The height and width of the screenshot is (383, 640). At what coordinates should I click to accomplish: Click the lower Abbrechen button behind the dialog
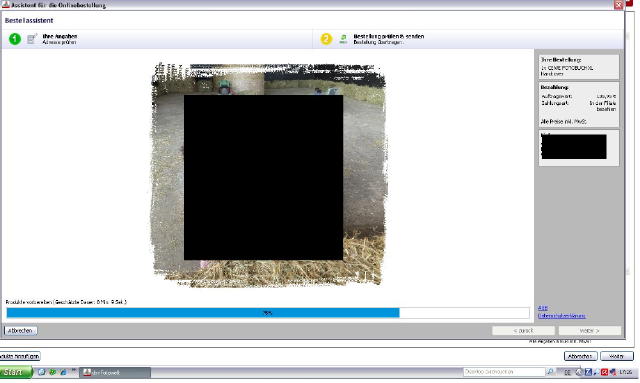(x=580, y=356)
